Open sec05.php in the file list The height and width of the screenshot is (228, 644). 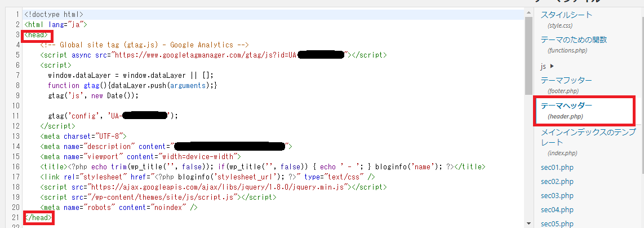[557, 223]
